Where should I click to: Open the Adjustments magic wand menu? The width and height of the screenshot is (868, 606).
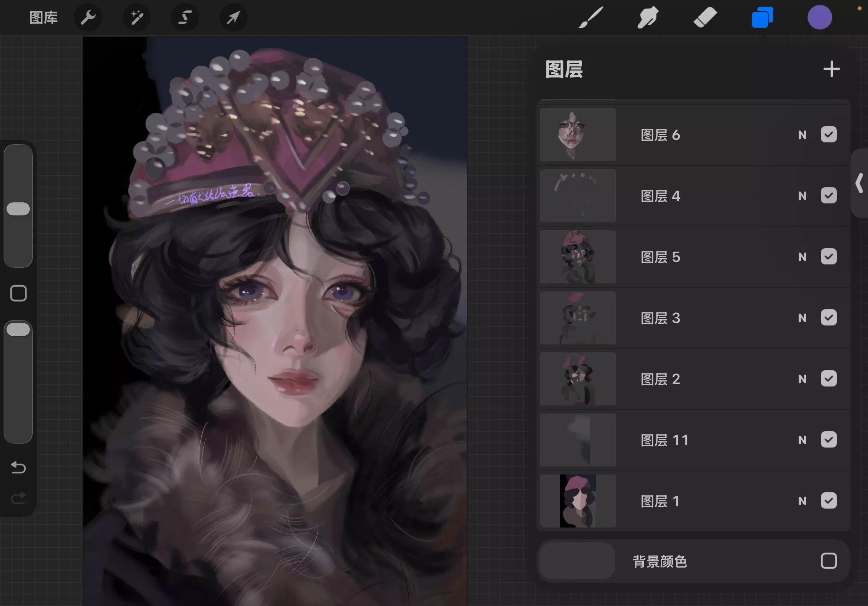[x=136, y=17]
